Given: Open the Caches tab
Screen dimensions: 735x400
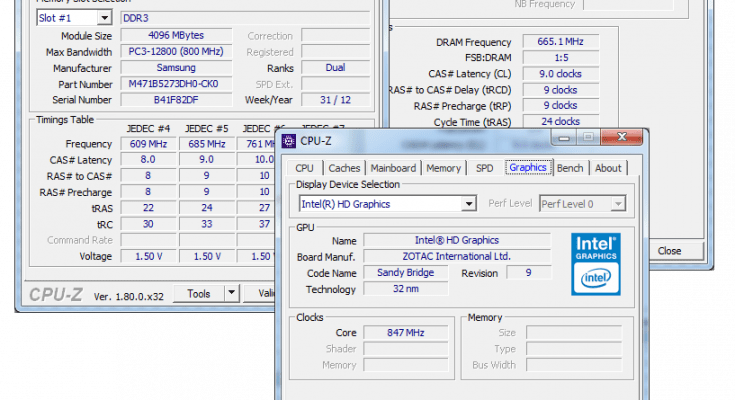Looking at the screenshot, I should point(344,168).
